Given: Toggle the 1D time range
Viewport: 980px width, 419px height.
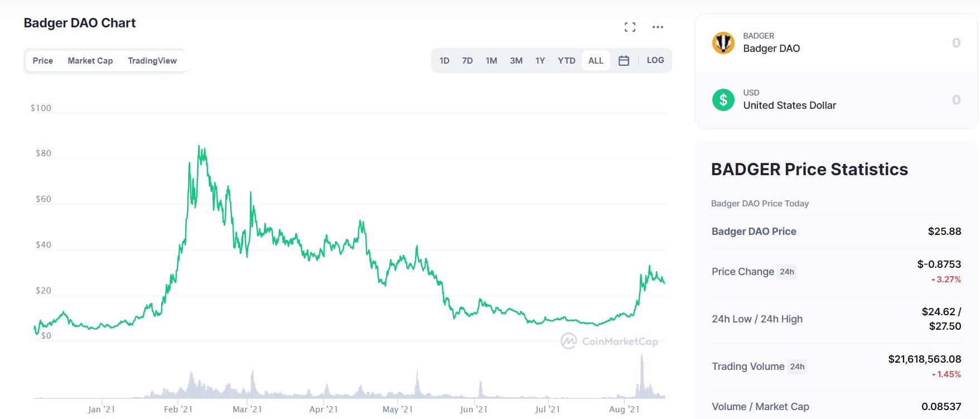Looking at the screenshot, I should [445, 60].
